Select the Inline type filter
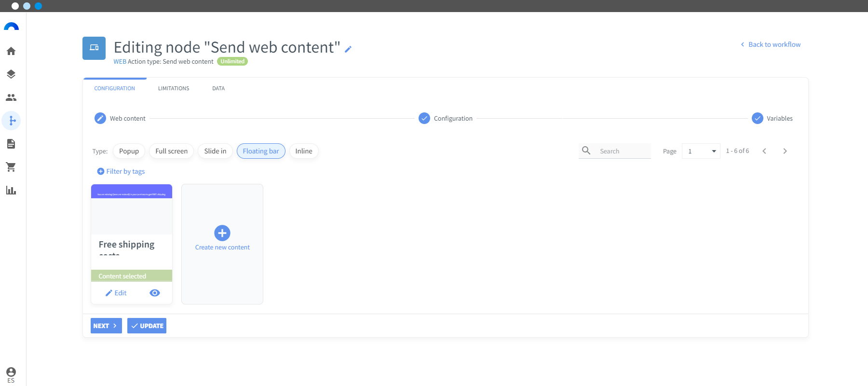 click(x=304, y=151)
